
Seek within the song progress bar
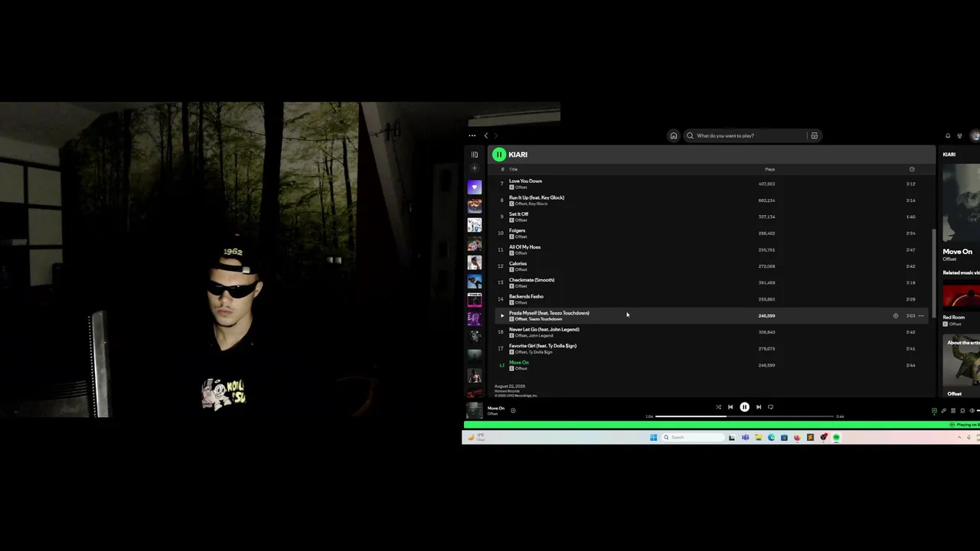pyautogui.click(x=744, y=416)
